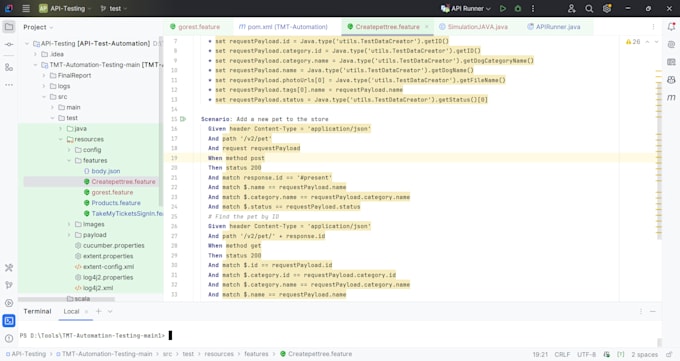The height and width of the screenshot is (361, 680).
Task: Change CRLF line separator
Action: click(562, 354)
